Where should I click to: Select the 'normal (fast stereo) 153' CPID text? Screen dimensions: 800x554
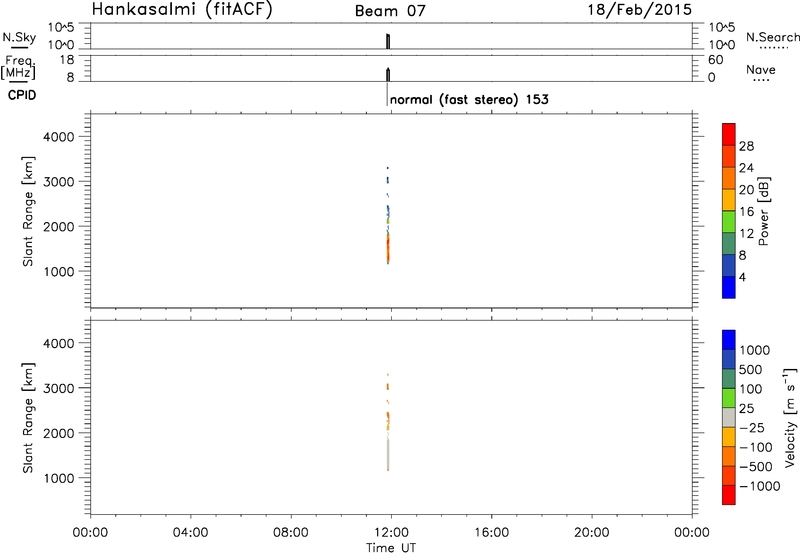pyautogui.click(x=469, y=99)
